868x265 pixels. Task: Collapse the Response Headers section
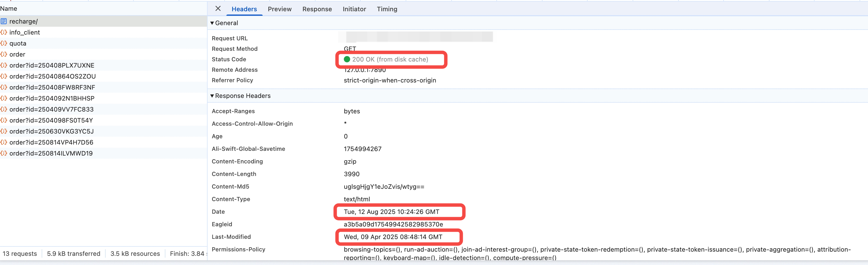[x=212, y=96]
